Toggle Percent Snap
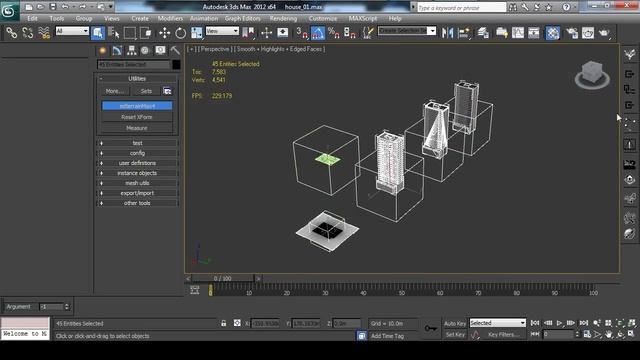640x360 pixels. point(334,33)
